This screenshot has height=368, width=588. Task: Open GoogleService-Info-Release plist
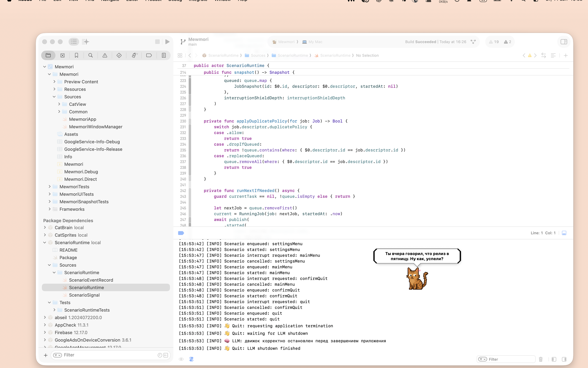coord(93,149)
